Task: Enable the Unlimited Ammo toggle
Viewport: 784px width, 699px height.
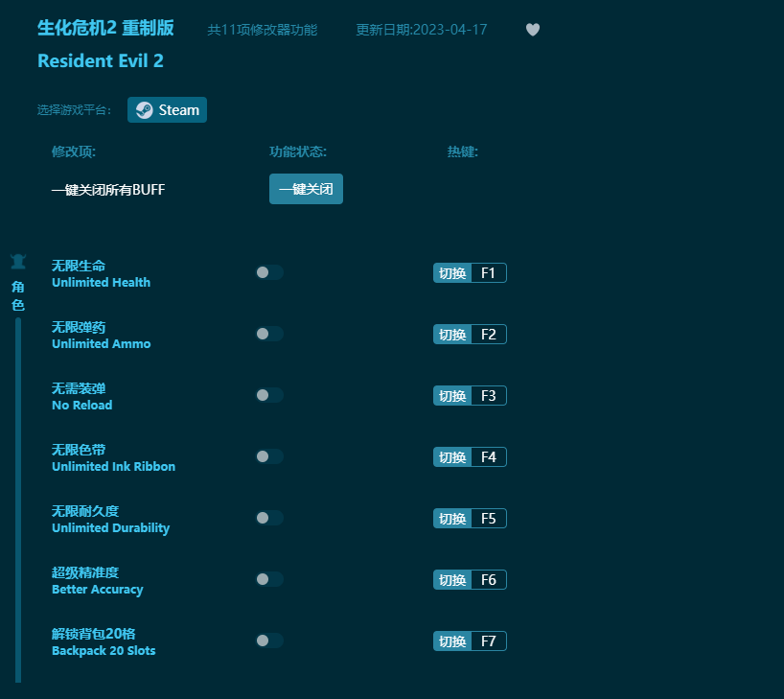Action: 269,334
